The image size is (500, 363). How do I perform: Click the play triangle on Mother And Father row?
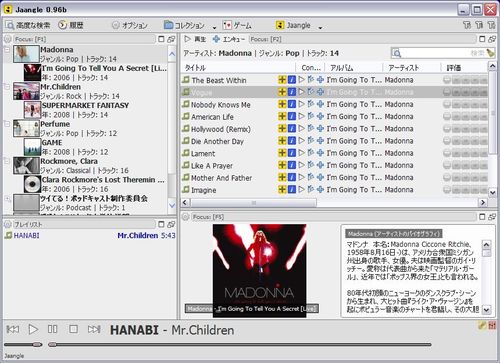coord(302,177)
